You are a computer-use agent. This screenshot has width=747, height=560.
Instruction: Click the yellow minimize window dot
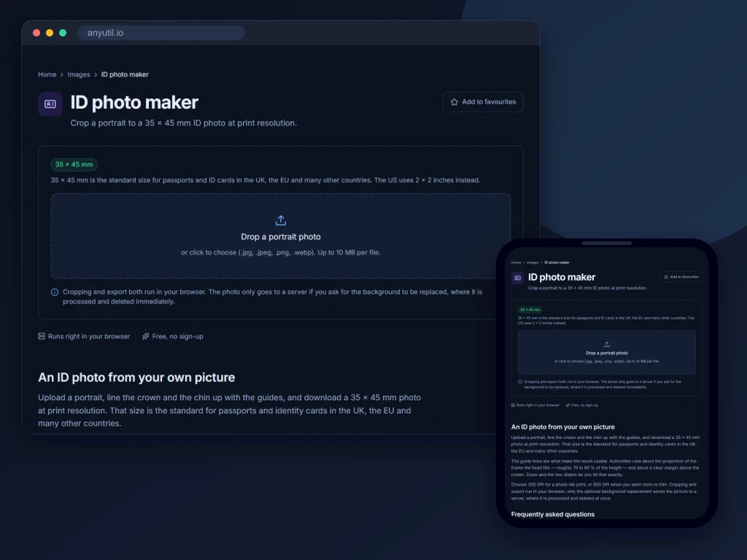tap(50, 33)
